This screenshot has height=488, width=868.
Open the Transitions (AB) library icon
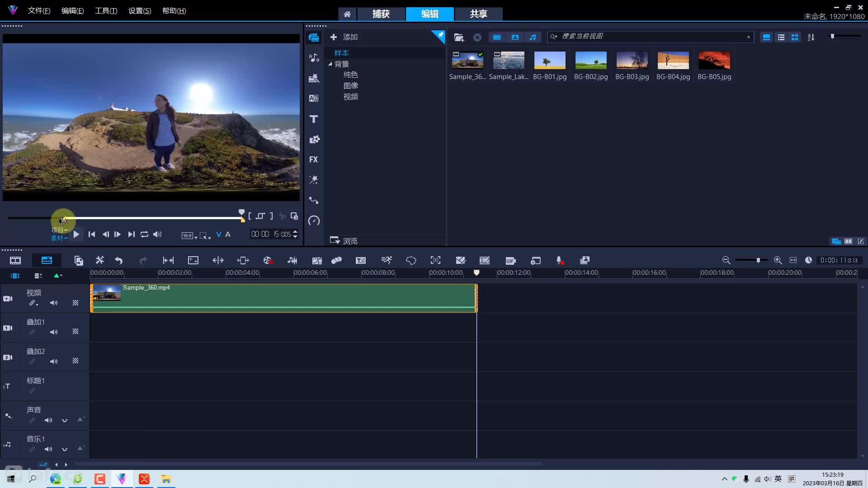point(314,99)
